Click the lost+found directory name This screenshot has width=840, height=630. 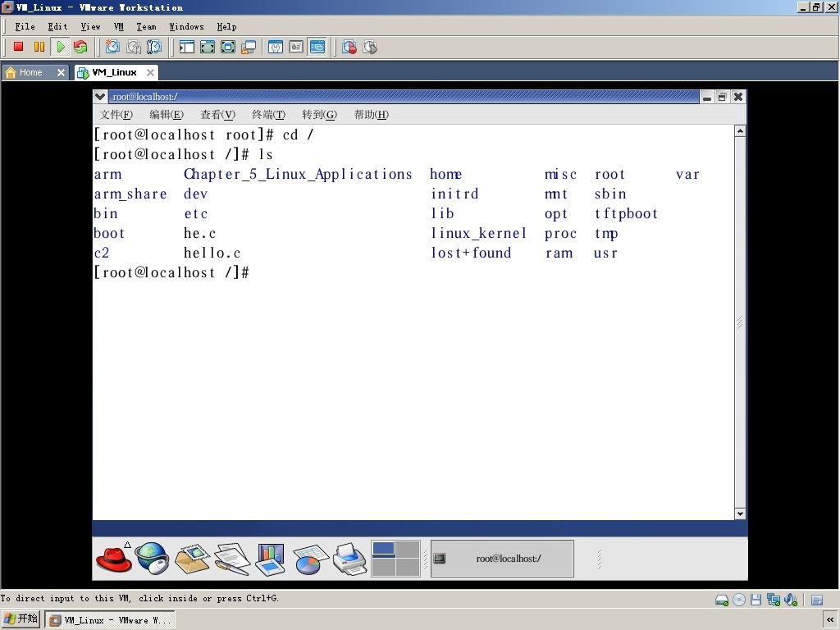coord(471,253)
